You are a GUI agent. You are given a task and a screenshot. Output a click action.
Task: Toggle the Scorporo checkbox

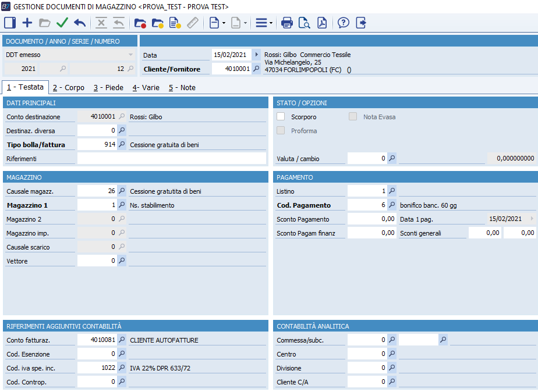(281, 117)
